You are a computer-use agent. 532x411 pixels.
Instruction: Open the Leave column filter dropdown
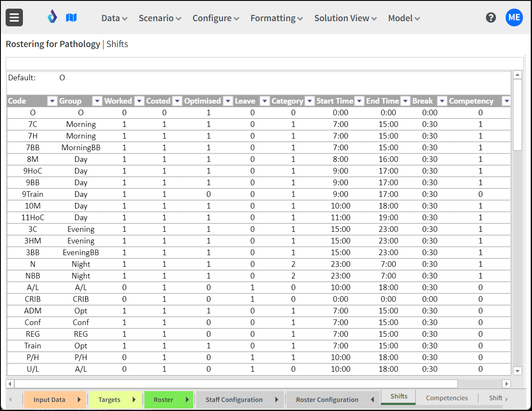pos(264,101)
